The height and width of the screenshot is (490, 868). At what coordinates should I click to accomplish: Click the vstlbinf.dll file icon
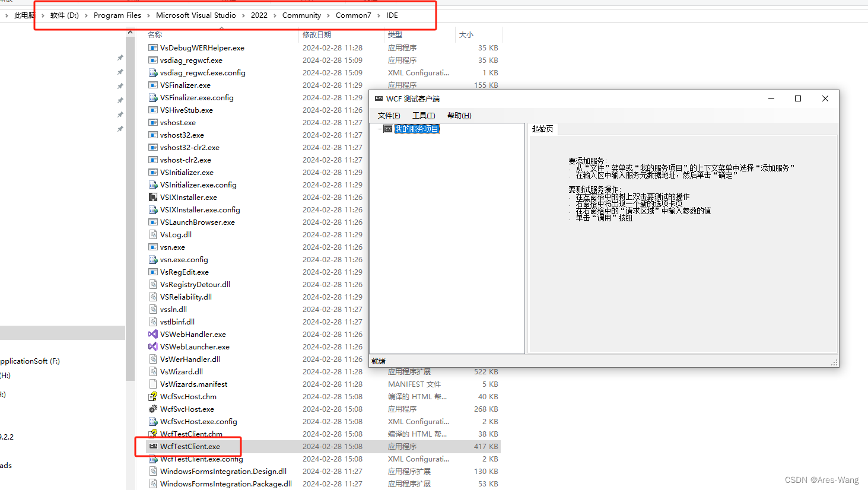pyautogui.click(x=153, y=322)
